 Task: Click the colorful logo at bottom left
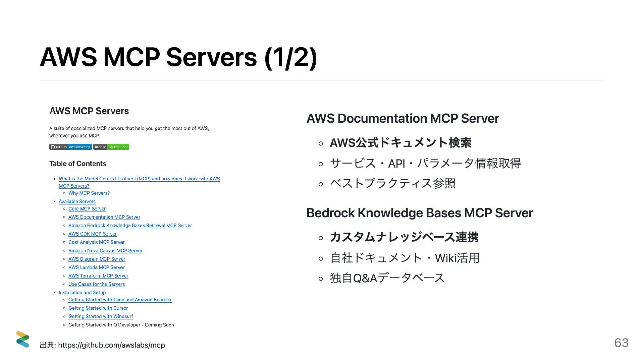(22, 339)
